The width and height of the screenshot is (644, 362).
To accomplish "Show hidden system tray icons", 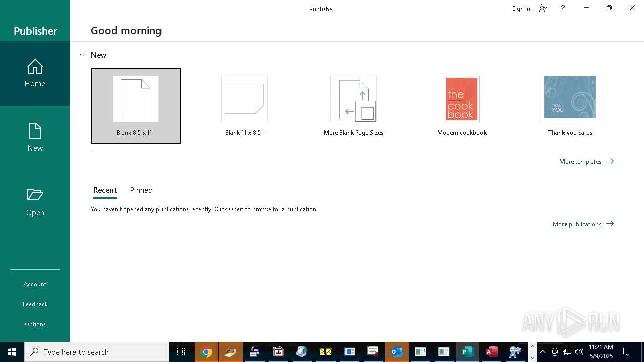I will click(543, 352).
